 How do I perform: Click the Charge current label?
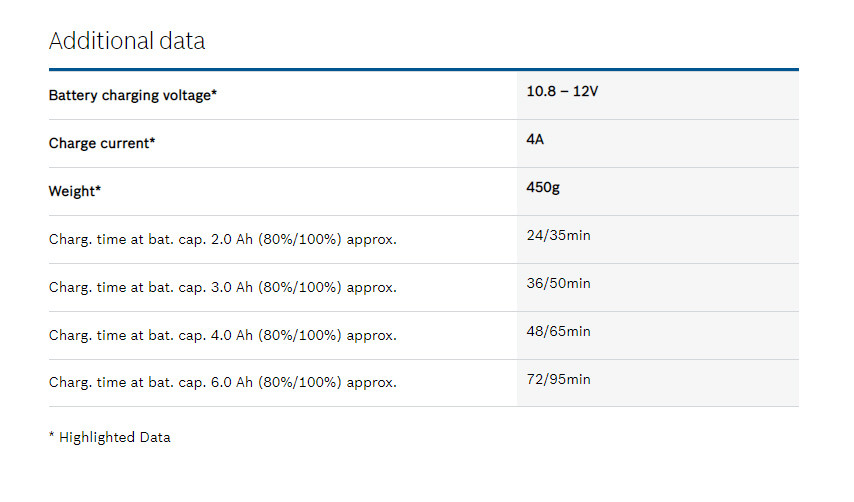100,144
